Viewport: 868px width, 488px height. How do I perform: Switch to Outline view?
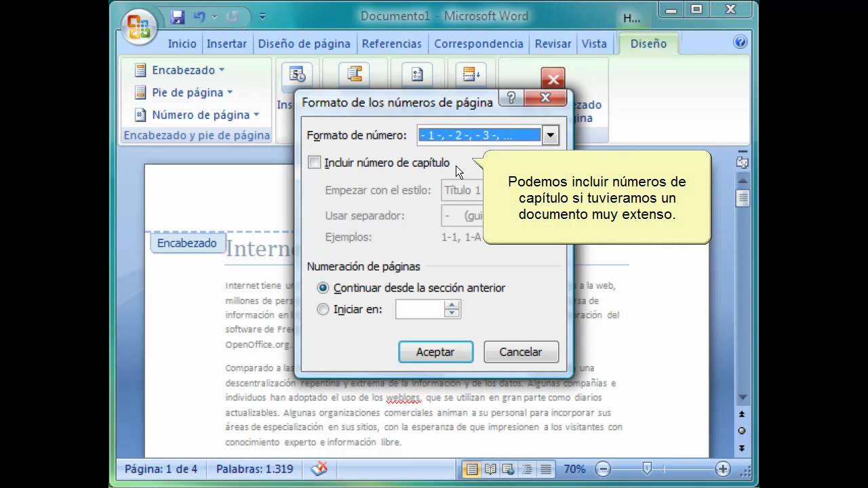click(527, 468)
